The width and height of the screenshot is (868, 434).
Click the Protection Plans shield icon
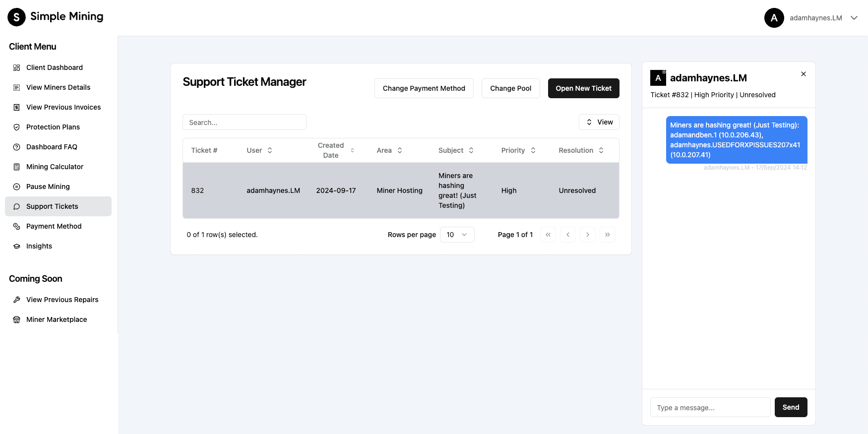(16, 127)
